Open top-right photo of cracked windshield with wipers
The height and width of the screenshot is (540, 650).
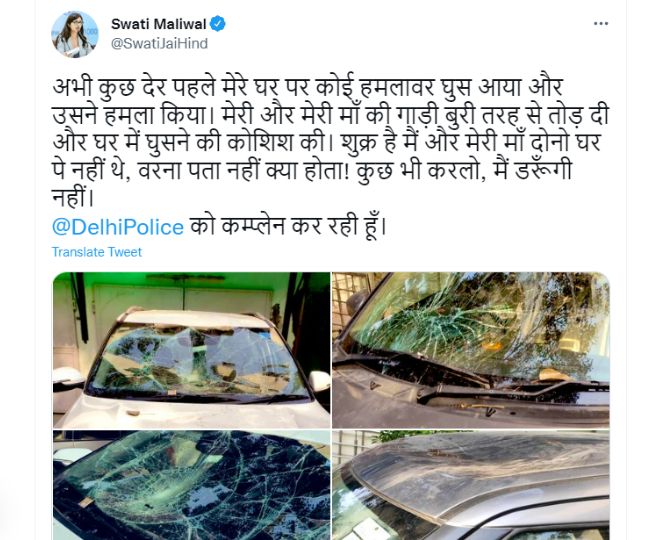471,350
